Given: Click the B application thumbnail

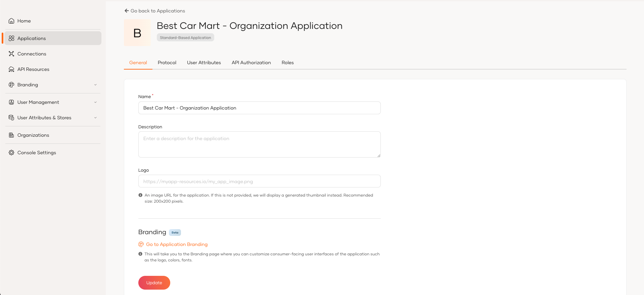Looking at the screenshot, I should (137, 33).
